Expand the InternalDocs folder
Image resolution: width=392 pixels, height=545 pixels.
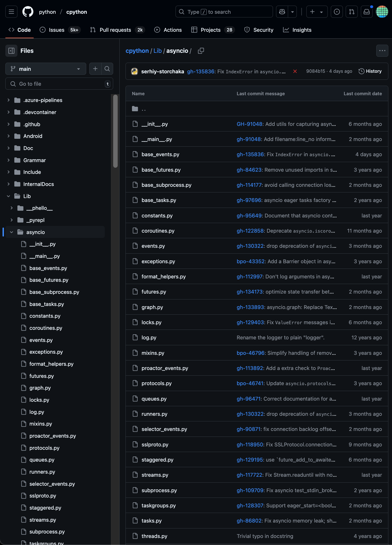coord(8,184)
